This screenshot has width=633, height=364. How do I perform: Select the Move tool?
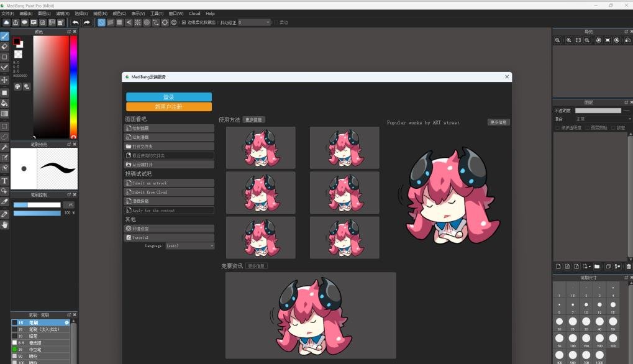4,80
